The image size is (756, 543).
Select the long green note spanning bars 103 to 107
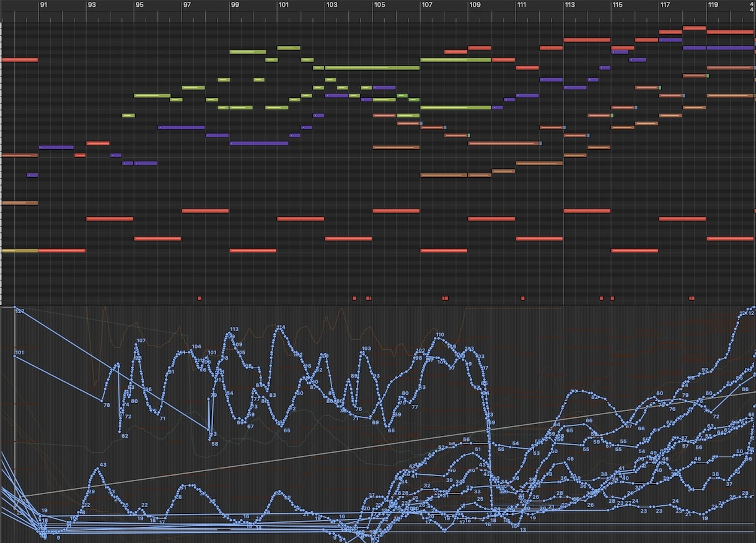pos(372,67)
